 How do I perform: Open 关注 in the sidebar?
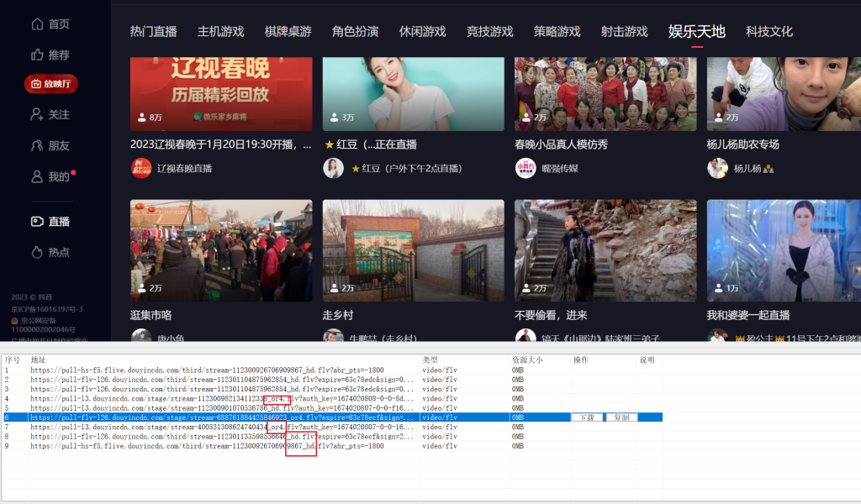pyautogui.click(x=50, y=114)
